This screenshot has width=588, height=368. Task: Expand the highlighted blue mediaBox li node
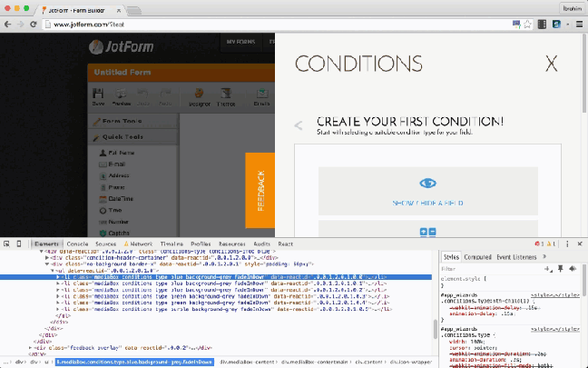[x=58, y=276]
